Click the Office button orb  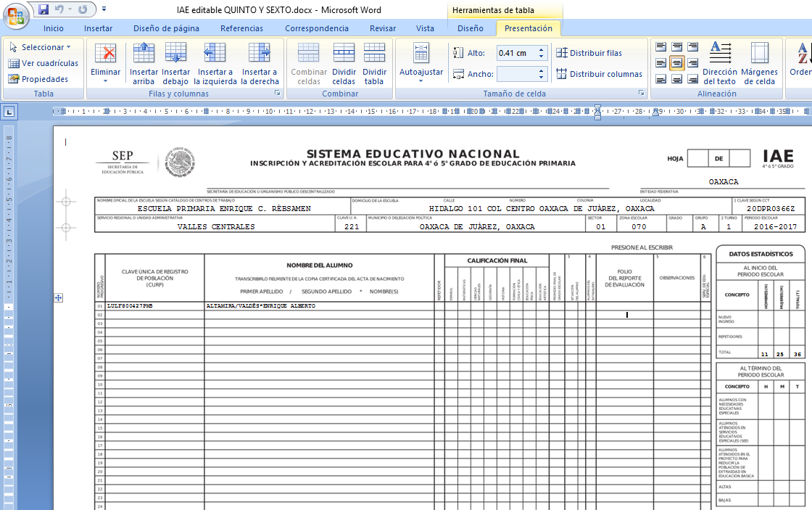point(15,15)
